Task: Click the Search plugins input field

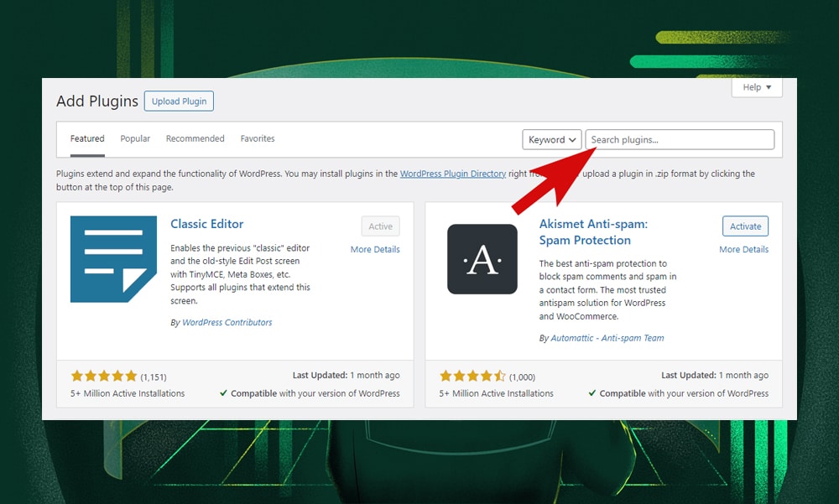Action: pyautogui.click(x=680, y=139)
